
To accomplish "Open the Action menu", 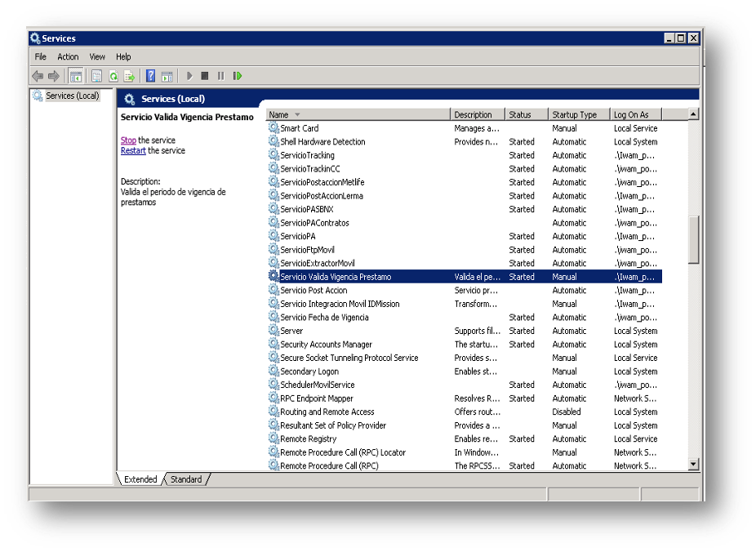I will pyautogui.click(x=68, y=57).
